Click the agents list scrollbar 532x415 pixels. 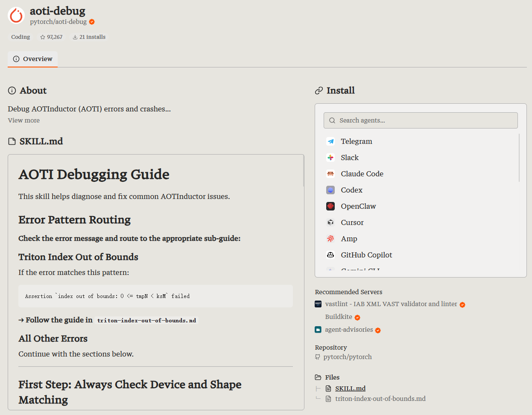(x=519, y=158)
